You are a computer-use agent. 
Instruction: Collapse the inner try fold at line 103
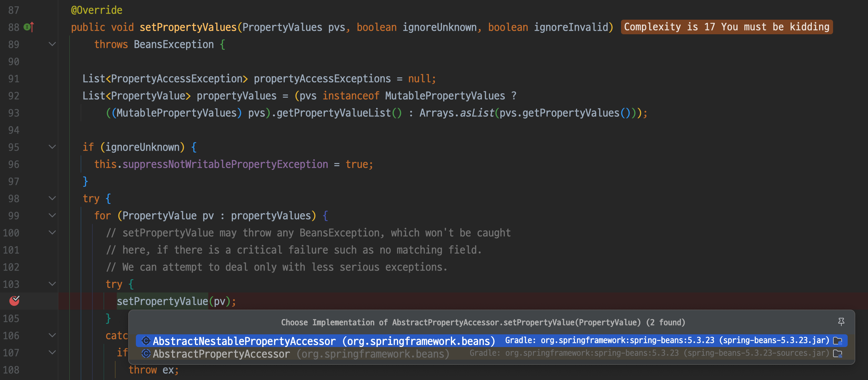click(x=52, y=284)
